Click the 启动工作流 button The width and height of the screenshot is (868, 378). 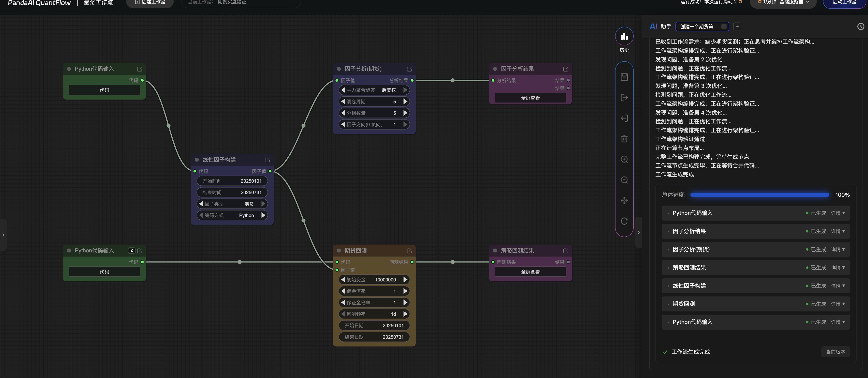(844, 2)
